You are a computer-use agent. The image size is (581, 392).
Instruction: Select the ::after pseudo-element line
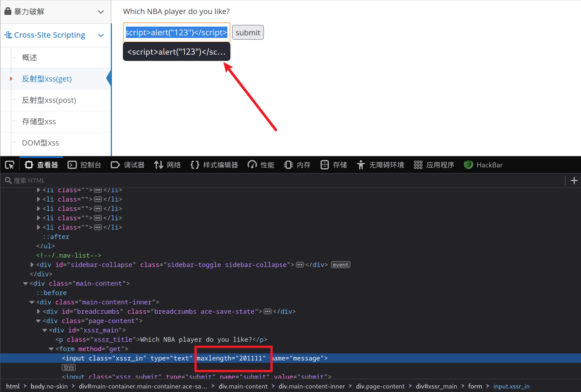pyautogui.click(x=56, y=237)
